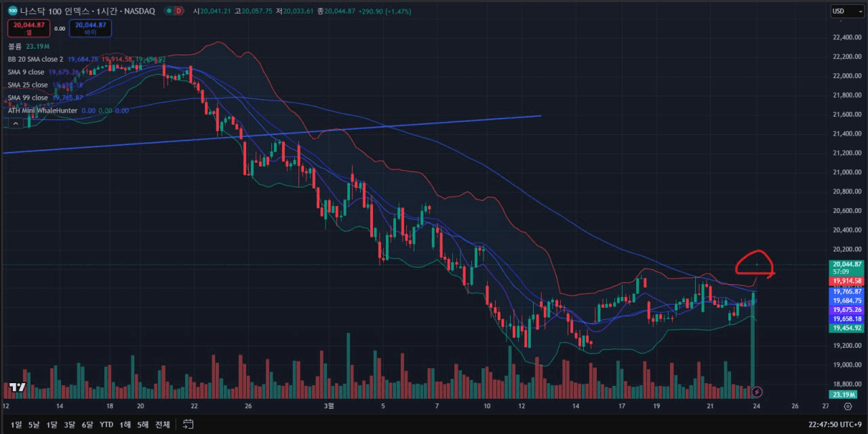This screenshot has height=434, width=868.
Task: Click the 22,400.00 price scale value
Action: pos(847,37)
